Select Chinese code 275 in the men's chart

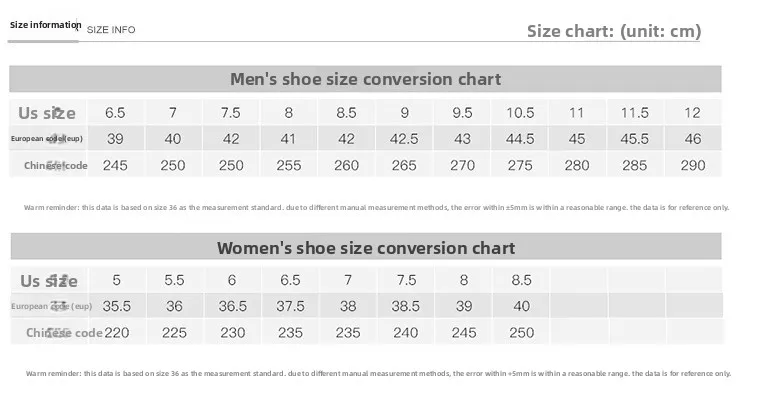[520, 165]
